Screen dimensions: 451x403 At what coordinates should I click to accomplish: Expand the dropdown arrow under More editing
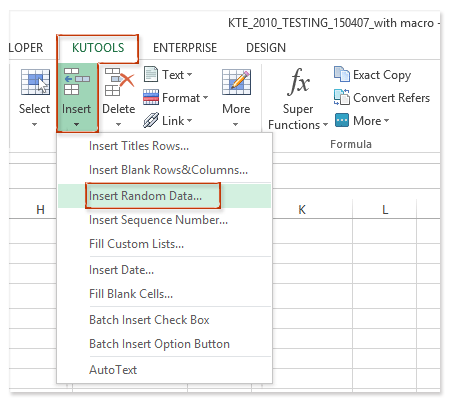[236, 125]
